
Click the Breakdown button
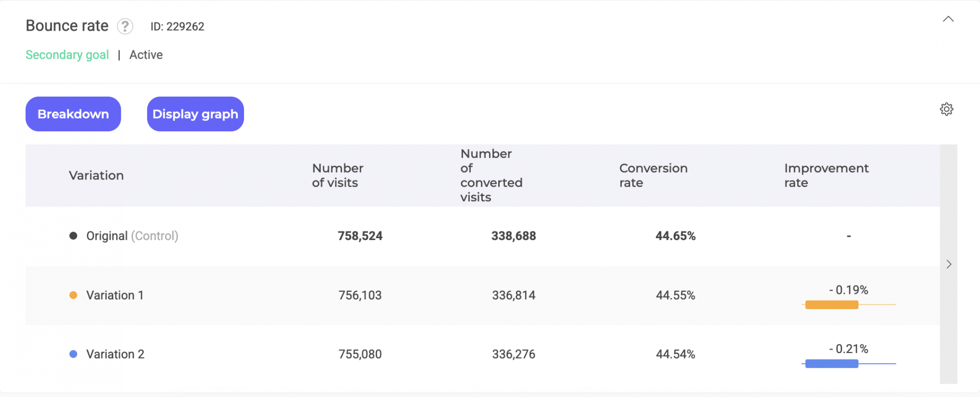[73, 114]
